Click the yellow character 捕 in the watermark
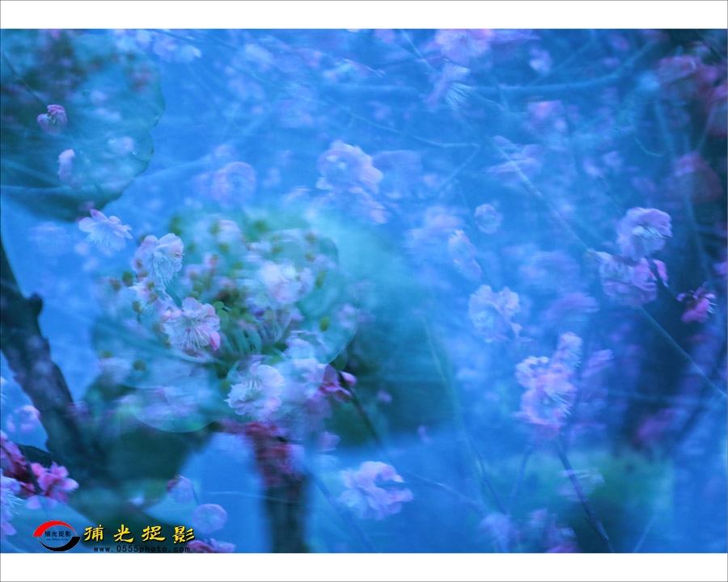The image size is (728, 582). [95, 533]
